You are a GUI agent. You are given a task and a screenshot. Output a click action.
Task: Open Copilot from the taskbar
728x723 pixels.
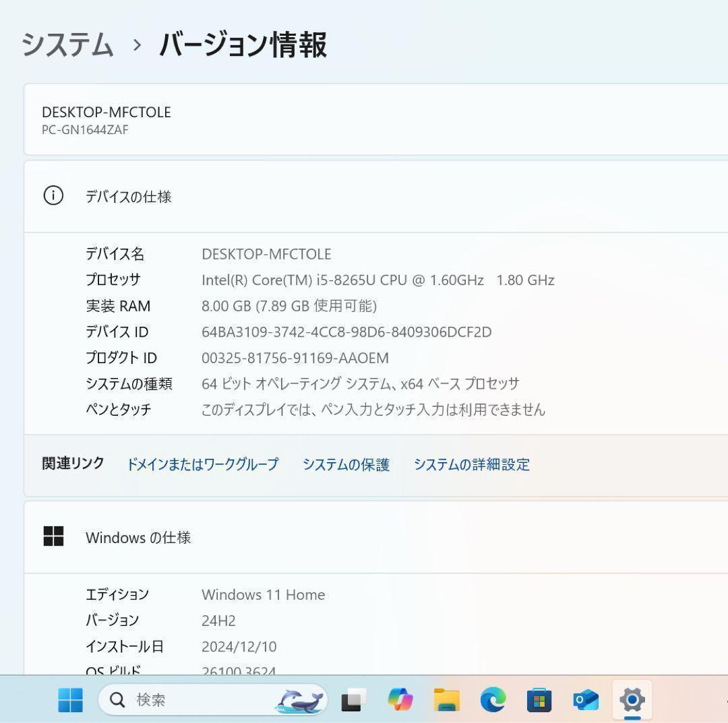coord(401,700)
